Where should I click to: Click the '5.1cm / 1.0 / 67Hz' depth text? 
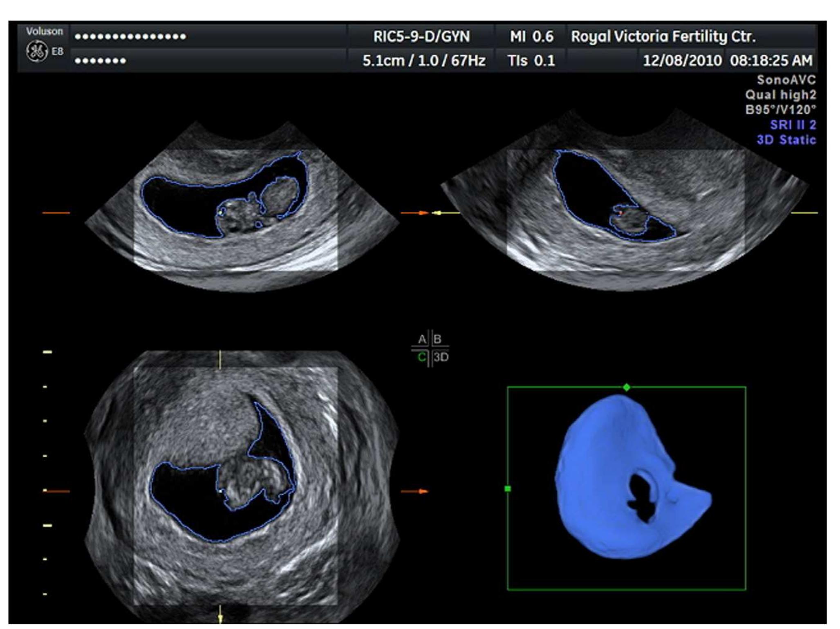point(424,61)
